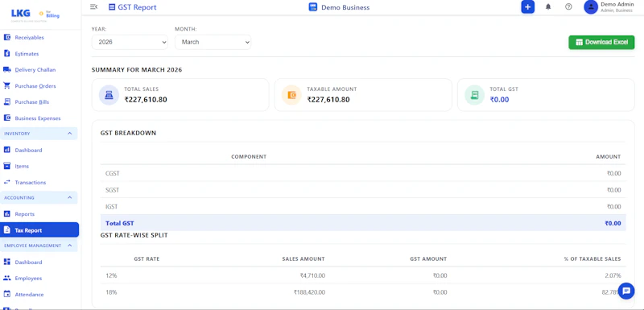Viewport: 644px width, 310px height.
Task: Click the Business Expenses wallet icon
Action: tap(7, 118)
